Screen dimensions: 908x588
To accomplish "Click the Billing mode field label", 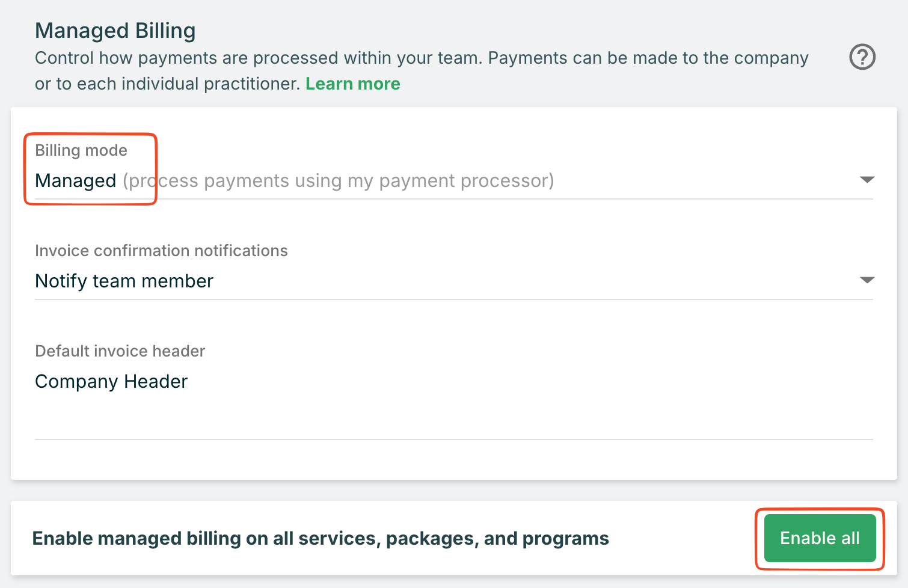I will 81,150.
